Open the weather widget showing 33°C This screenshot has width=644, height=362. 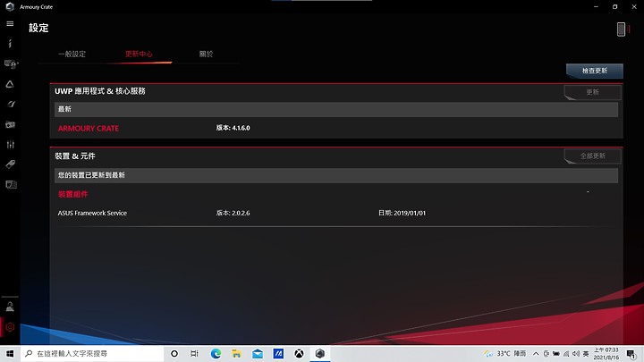click(x=504, y=353)
